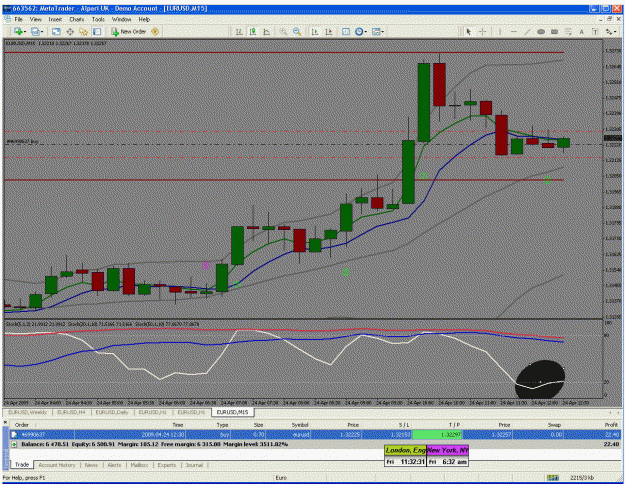Open the Charts menu
The height and width of the screenshot is (484, 625).
[77, 19]
